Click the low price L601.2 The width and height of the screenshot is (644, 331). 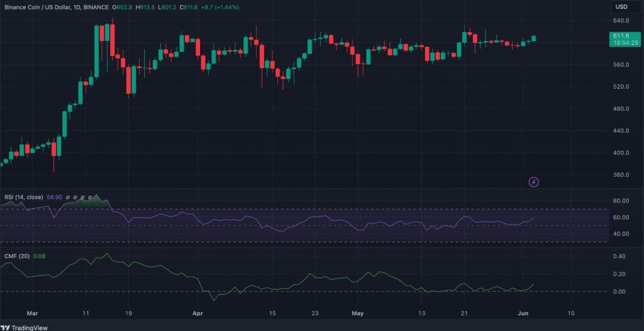(x=167, y=8)
